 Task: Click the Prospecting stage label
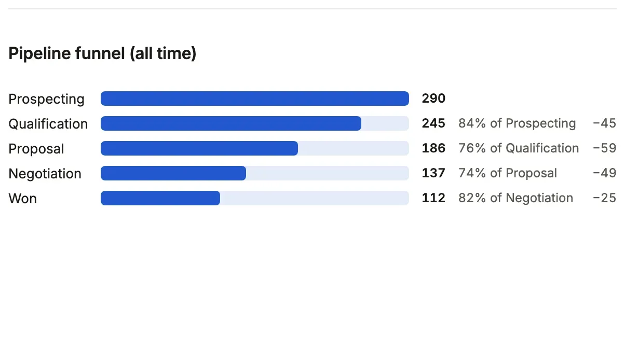pyautogui.click(x=46, y=99)
